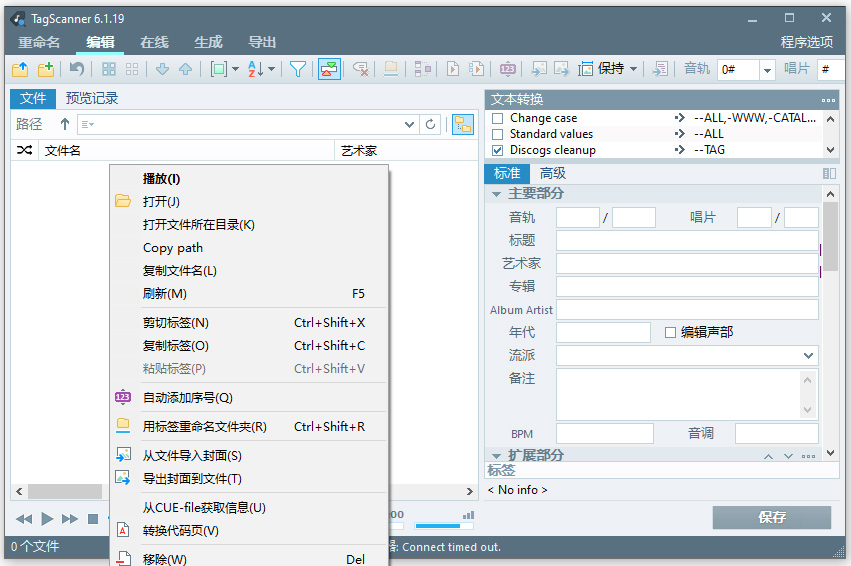Click the green square view mode icon
This screenshot has width=851, height=566.
click(219, 69)
